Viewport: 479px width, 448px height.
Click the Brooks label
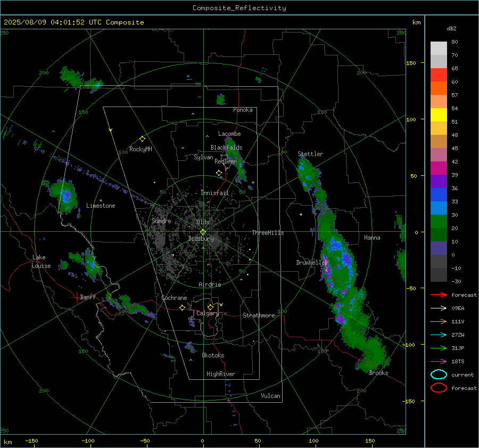[x=378, y=373]
